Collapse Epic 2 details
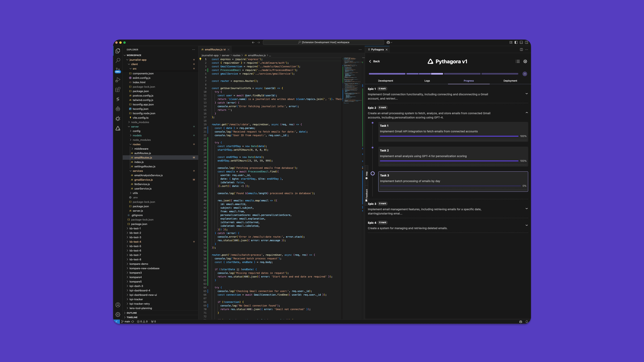The height and width of the screenshot is (362, 644). click(526, 113)
